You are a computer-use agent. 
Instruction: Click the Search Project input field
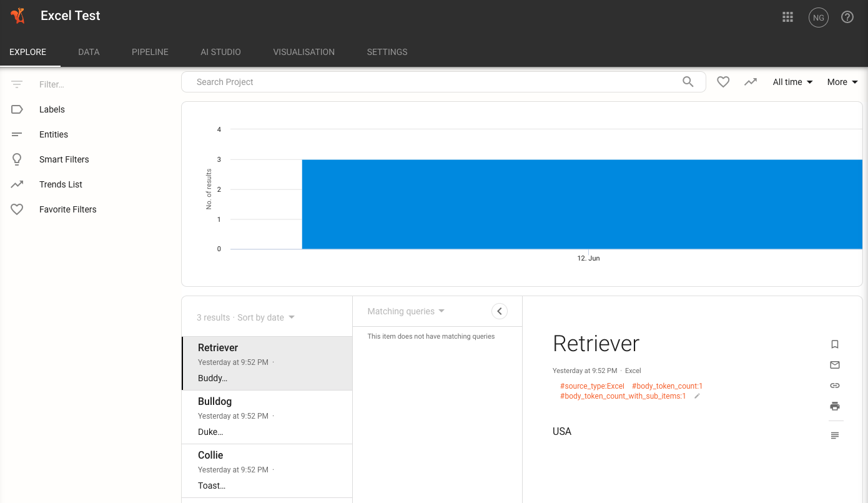[x=437, y=82]
